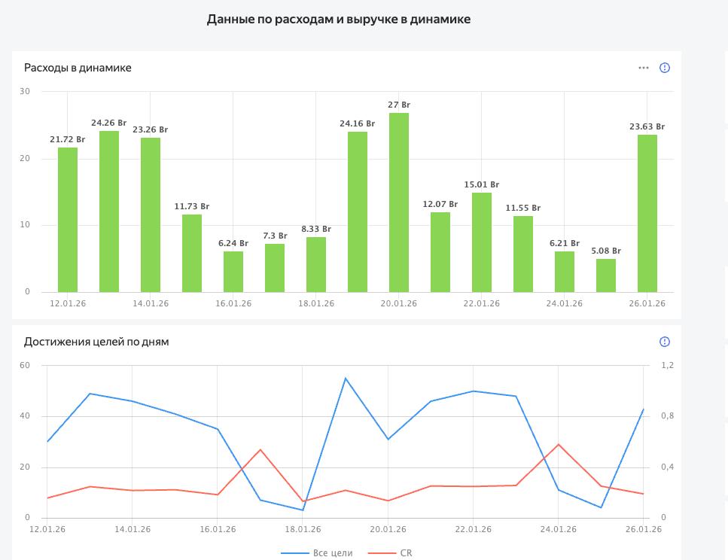The image size is (728, 560).
Task: Select the 21.72 Br bar
Action: (68, 220)
